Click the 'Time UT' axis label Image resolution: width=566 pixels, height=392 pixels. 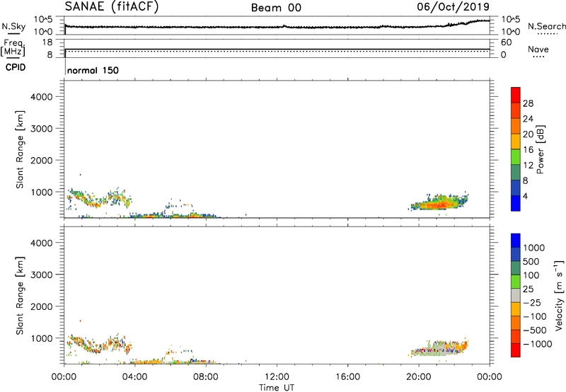pyautogui.click(x=277, y=388)
